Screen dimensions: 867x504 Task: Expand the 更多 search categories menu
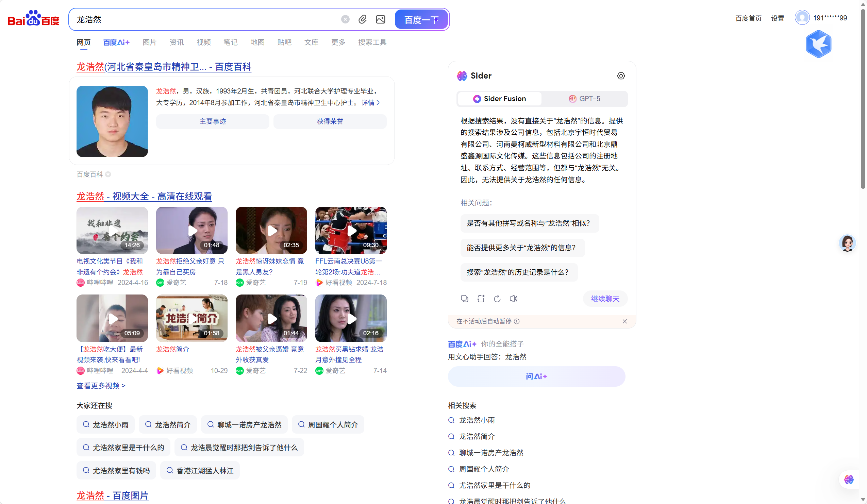(x=338, y=42)
